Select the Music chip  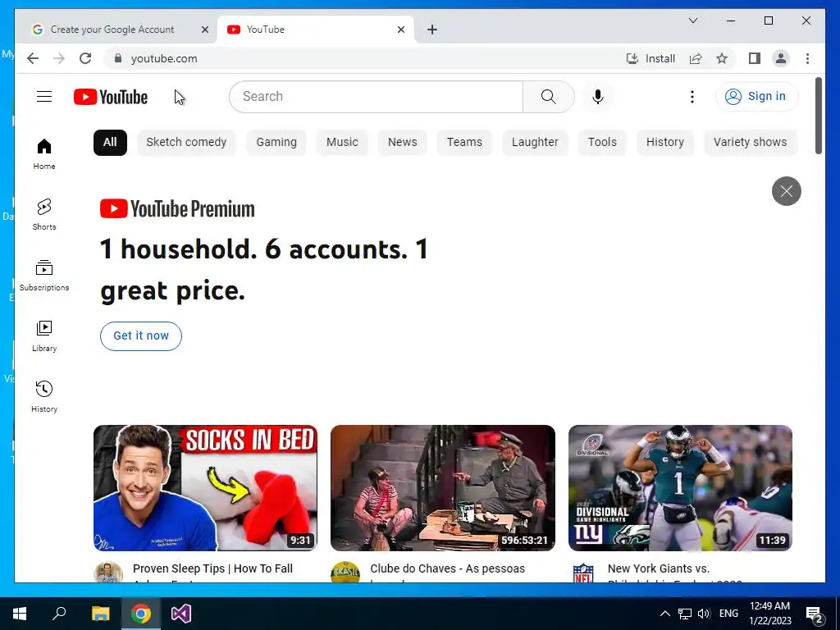click(x=342, y=142)
